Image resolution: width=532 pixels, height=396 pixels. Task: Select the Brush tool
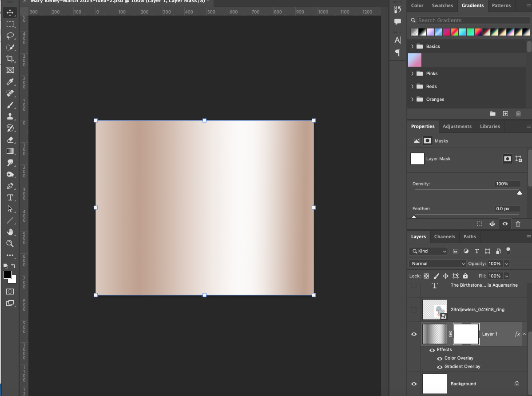pos(10,105)
